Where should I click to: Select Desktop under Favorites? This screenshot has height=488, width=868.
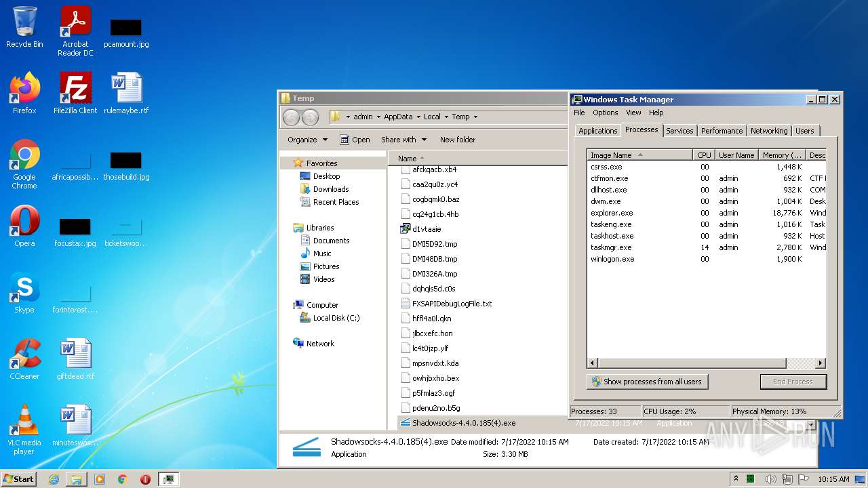click(326, 176)
